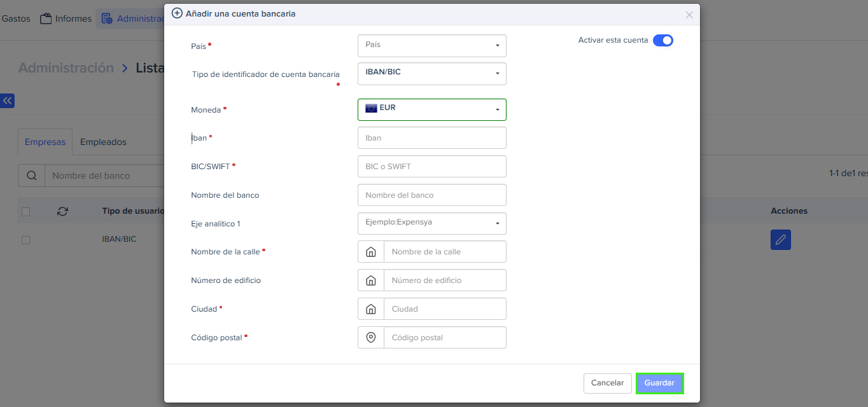Click the house icon beside Ciudad field
This screenshot has width=868, height=407.
pos(371,309)
